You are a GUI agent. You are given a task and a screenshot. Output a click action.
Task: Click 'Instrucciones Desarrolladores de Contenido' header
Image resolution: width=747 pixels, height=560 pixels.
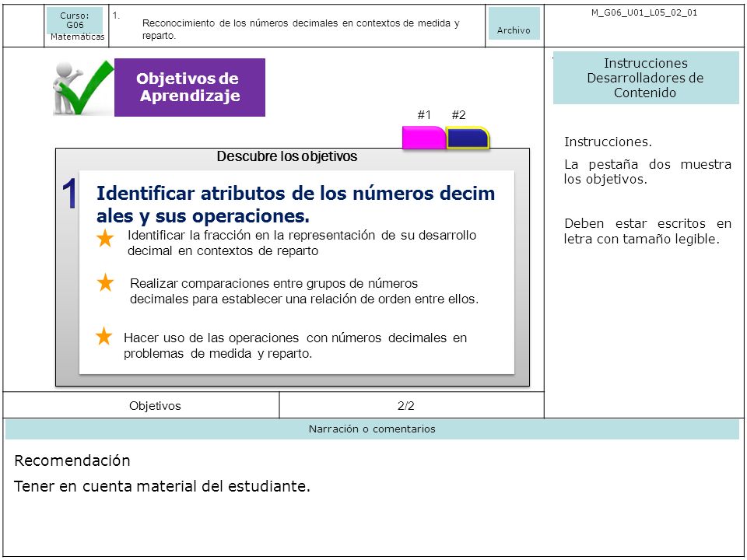coord(646,78)
